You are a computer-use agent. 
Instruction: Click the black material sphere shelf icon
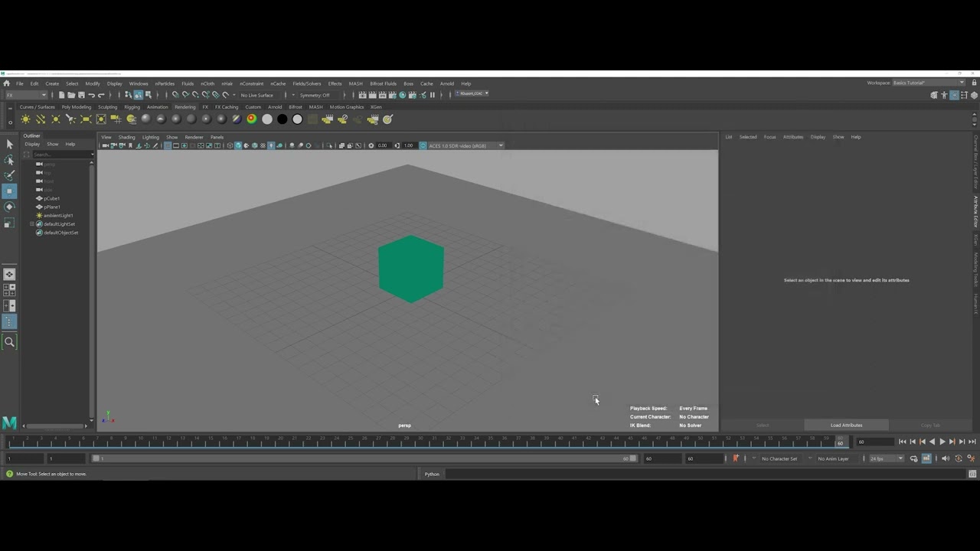[283, 119]
